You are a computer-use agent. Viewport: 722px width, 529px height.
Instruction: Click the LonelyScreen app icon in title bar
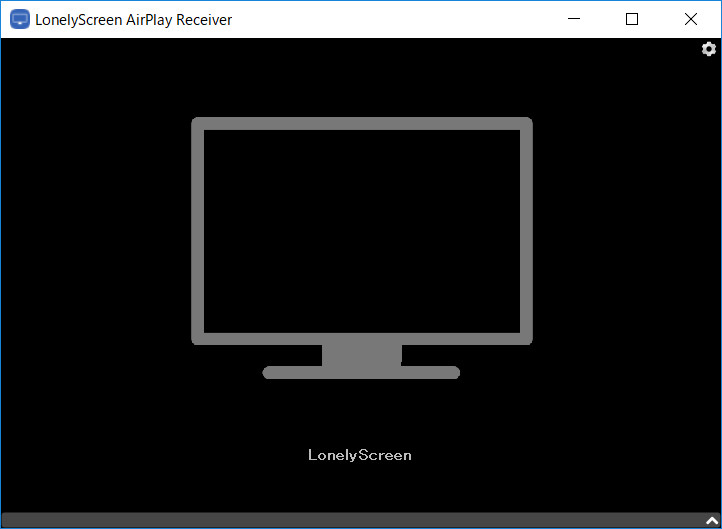tap(19, 19)
